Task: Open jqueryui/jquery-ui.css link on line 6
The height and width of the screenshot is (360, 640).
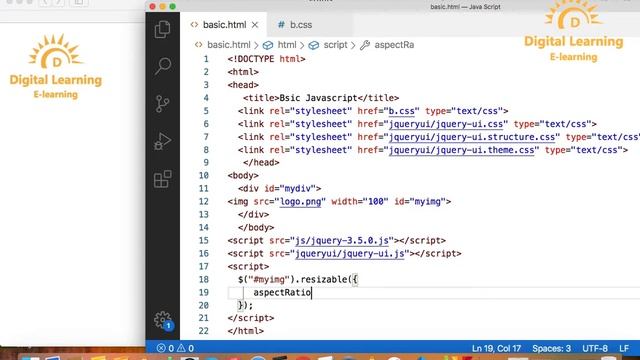Action: click(446, 124)
